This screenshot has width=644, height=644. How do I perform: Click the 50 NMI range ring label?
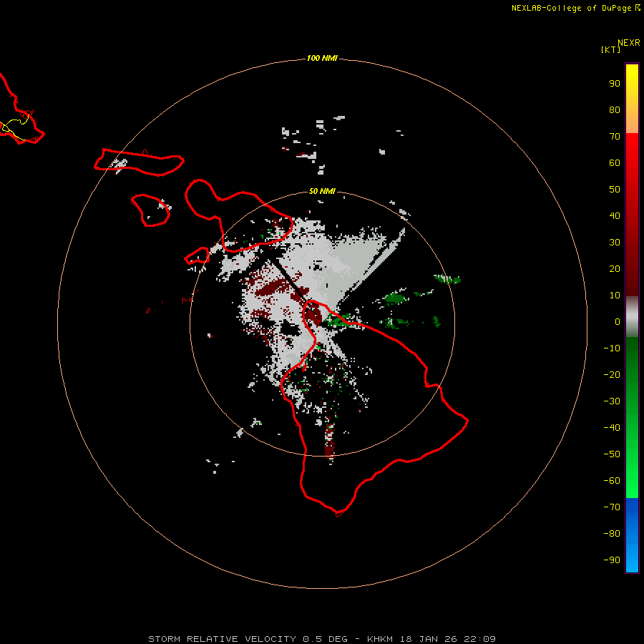tap(322, 191)
